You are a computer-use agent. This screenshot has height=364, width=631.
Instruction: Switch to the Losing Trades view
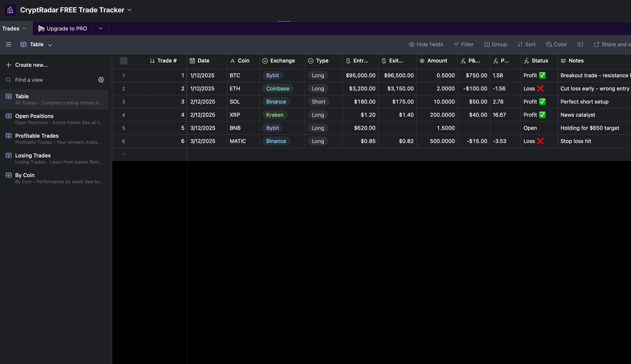click(33, 156)
